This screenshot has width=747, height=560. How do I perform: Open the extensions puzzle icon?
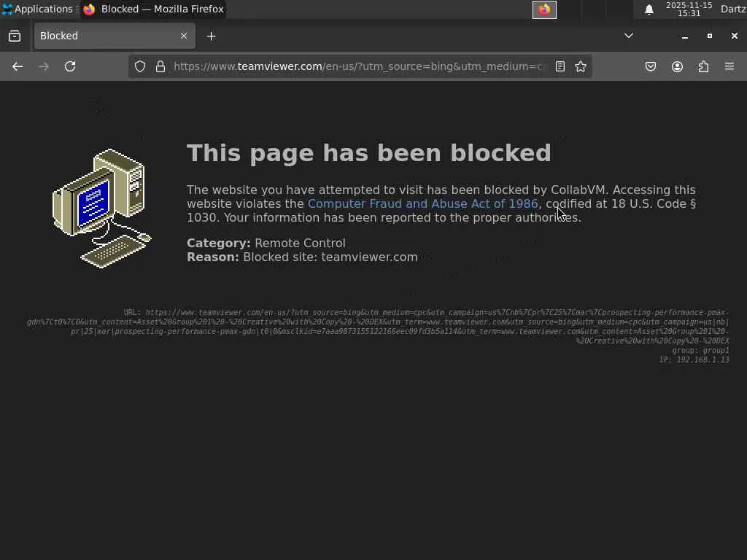(703, 66)
